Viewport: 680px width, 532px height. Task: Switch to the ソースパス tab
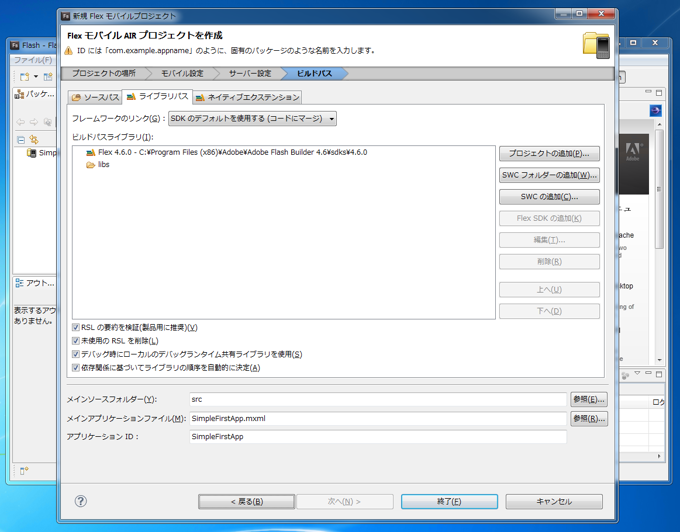[x=95, y=98]
